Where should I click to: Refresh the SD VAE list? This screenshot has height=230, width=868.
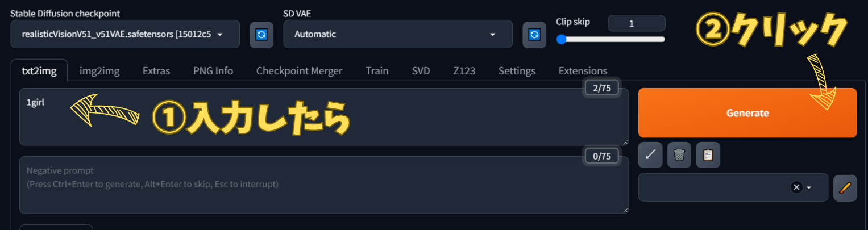[534, 35]
